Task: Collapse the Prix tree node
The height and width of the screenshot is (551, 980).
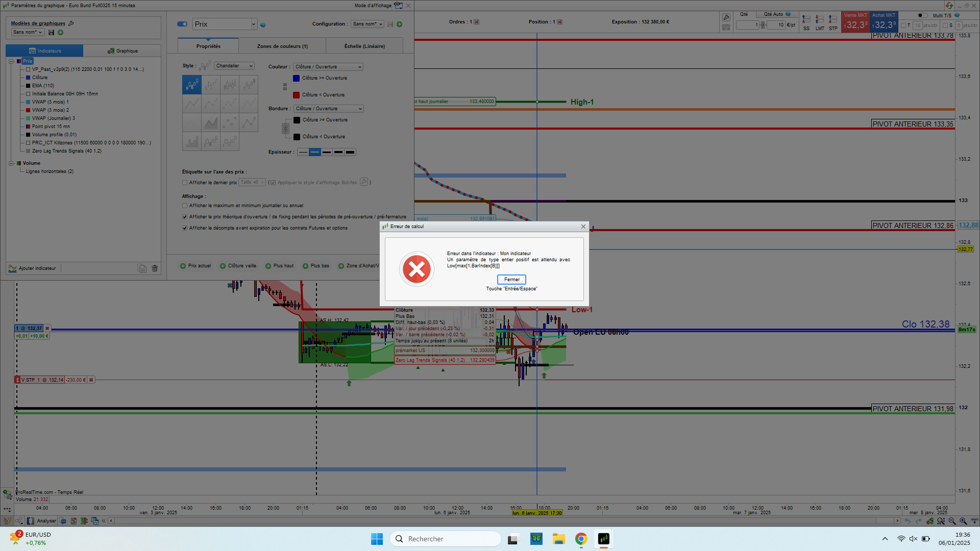Action: [11, 61]
